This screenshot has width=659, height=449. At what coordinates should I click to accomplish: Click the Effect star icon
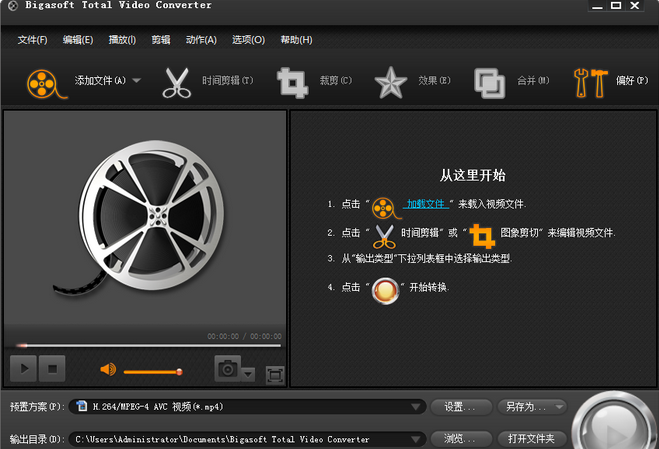pyautogui.click(x=391, y=83)
